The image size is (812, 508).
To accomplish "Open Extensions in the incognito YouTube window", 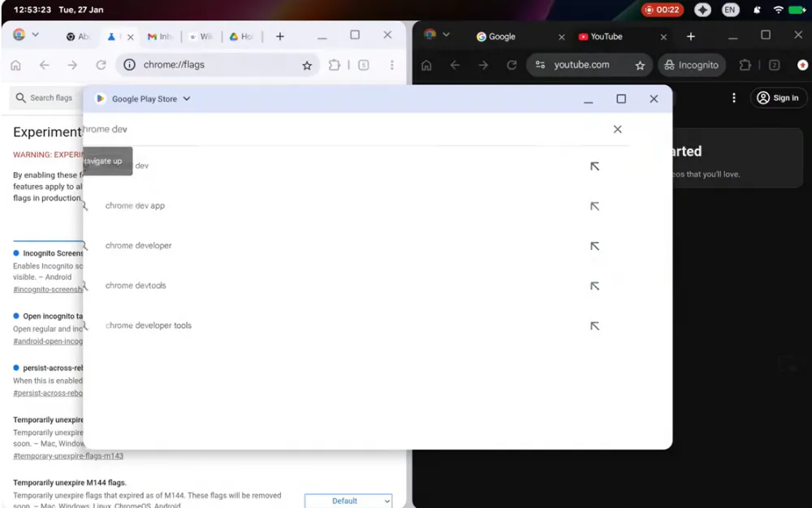I will pyautogui.click(x=745, y=66).
